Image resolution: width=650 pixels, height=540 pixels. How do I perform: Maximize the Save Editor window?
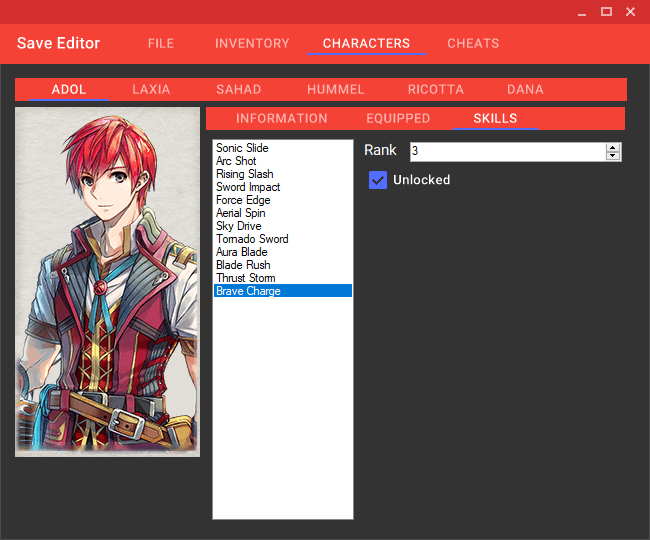(x=606, y=12)
